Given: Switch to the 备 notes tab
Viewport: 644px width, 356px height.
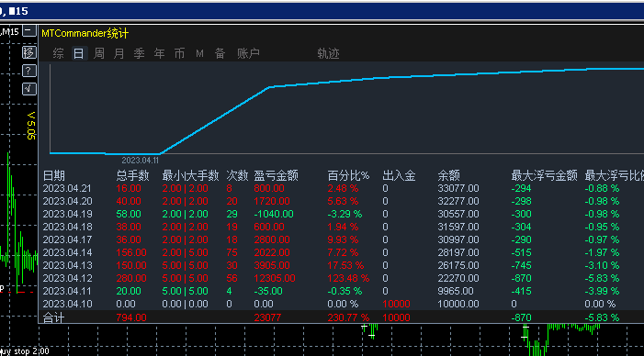Looking at the screenshot, I should point(220,53).
